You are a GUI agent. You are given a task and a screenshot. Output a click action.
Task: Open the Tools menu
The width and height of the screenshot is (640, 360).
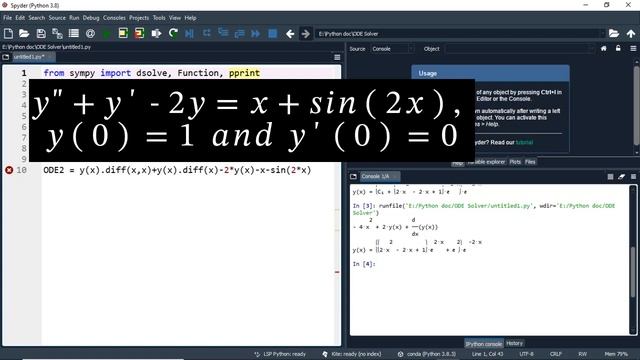pos(159,18)
